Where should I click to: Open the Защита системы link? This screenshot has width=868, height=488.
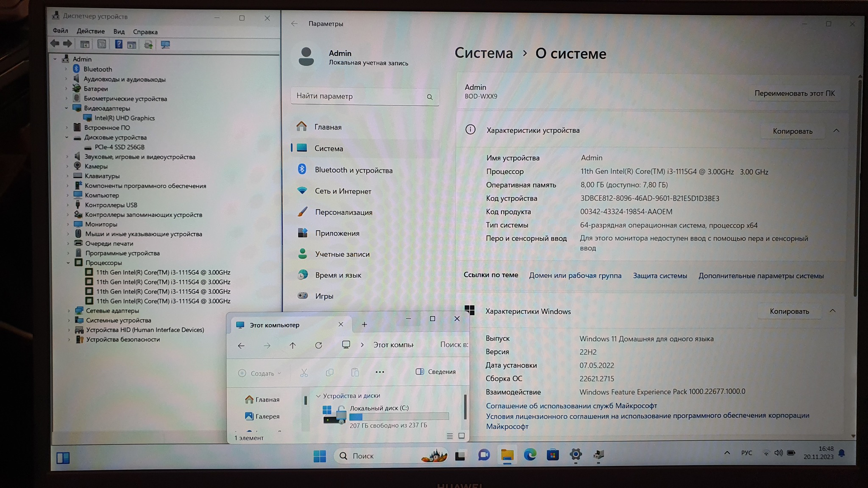(x=659, y=276)
